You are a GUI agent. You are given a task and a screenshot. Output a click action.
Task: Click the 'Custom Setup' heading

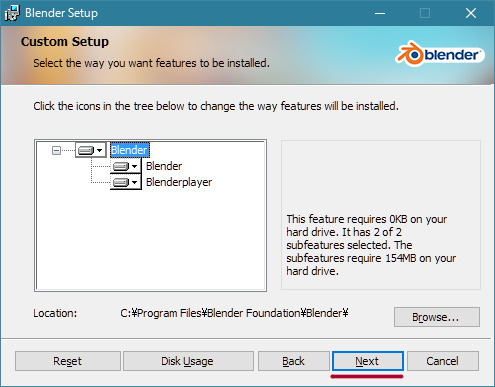tap(65, 42)
